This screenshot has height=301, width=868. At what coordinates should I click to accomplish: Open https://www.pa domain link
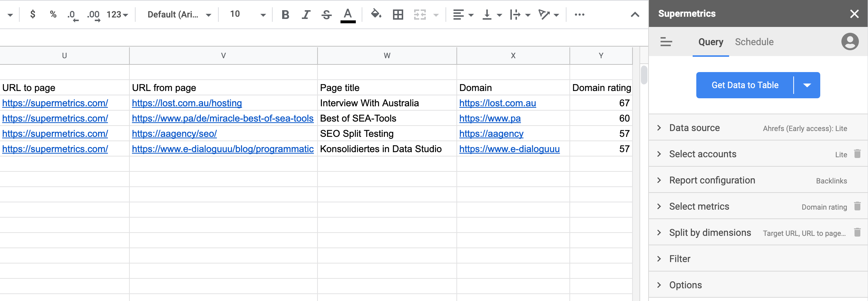[490, 118]
